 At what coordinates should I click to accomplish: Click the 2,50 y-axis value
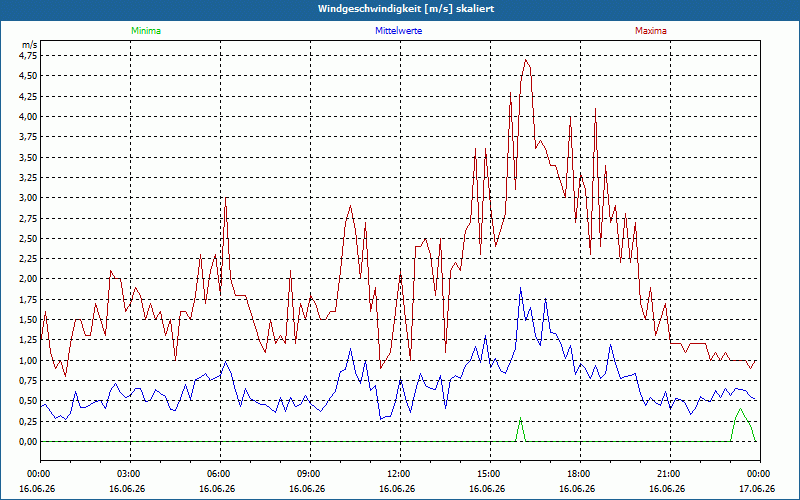pos(28,238)
